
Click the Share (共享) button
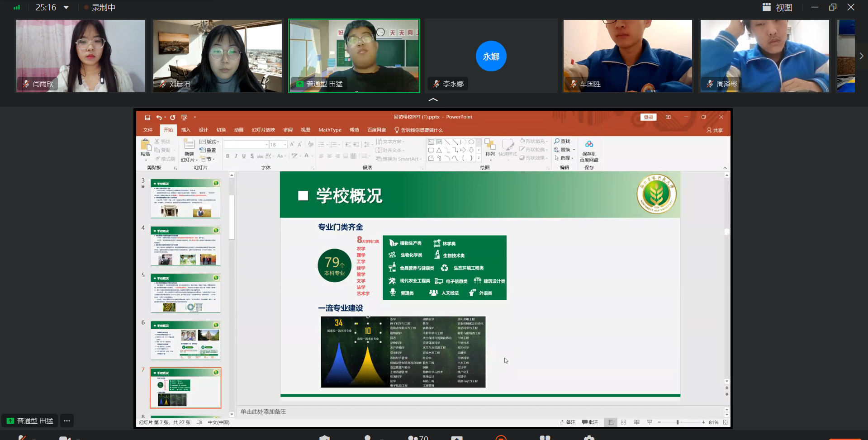pyautogui.click(x=715, y=130)
